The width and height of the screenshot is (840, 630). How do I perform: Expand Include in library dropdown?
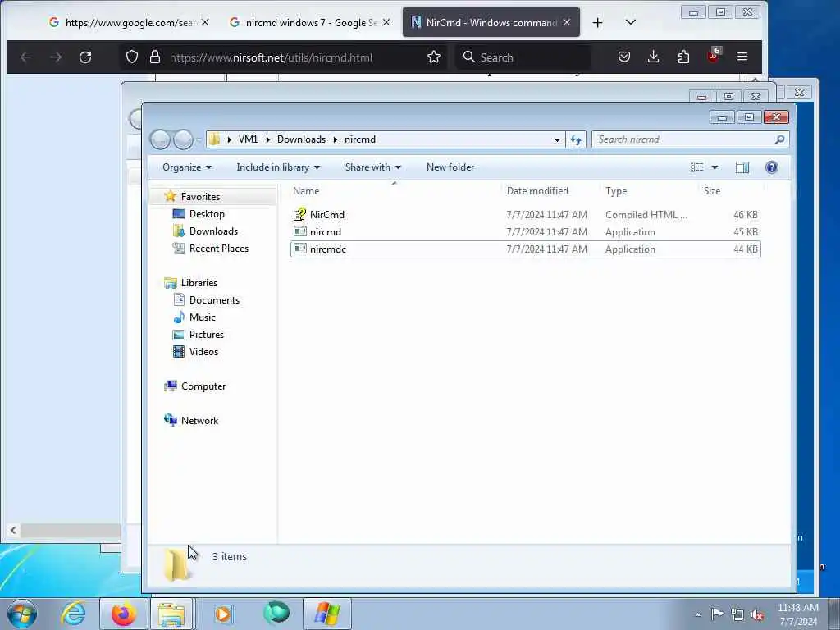[x=278, y=167]
